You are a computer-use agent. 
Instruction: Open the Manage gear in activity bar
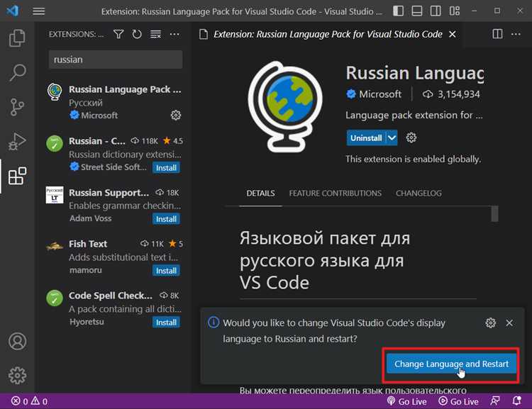click(17, 376)
